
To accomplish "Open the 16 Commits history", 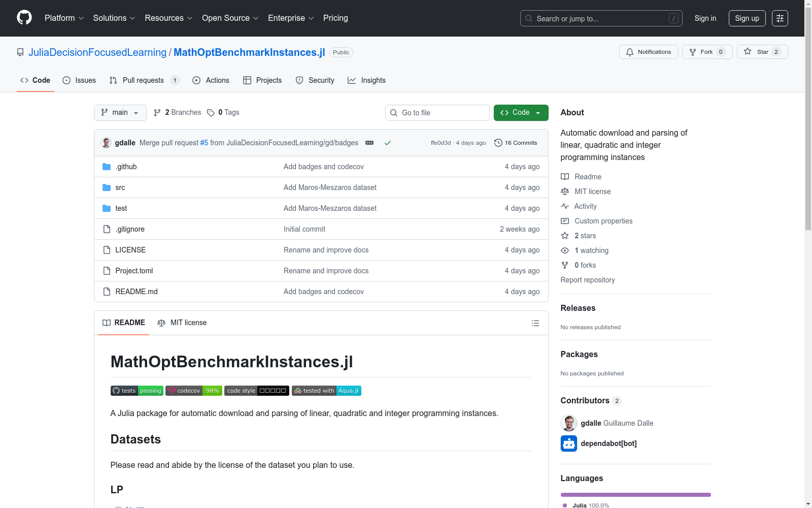I will pyautogui.click(x=516, y=143).
